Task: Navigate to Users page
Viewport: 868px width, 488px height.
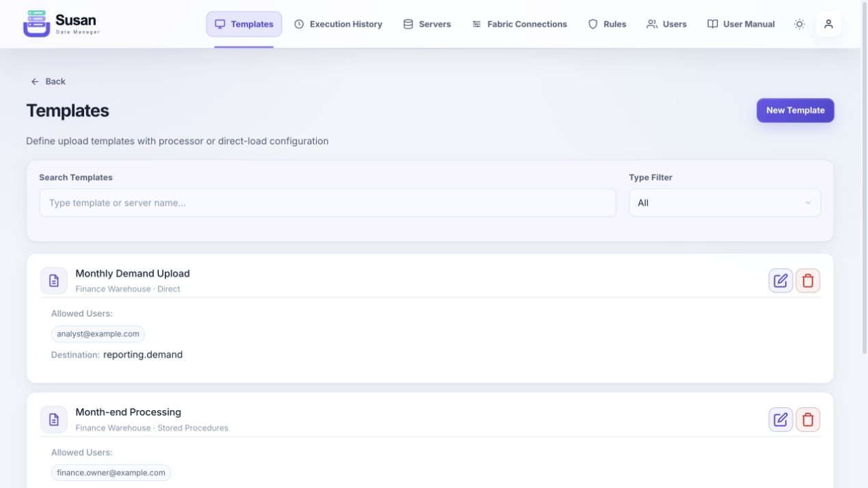Action: pyautogui.click(x=666, y=24)
